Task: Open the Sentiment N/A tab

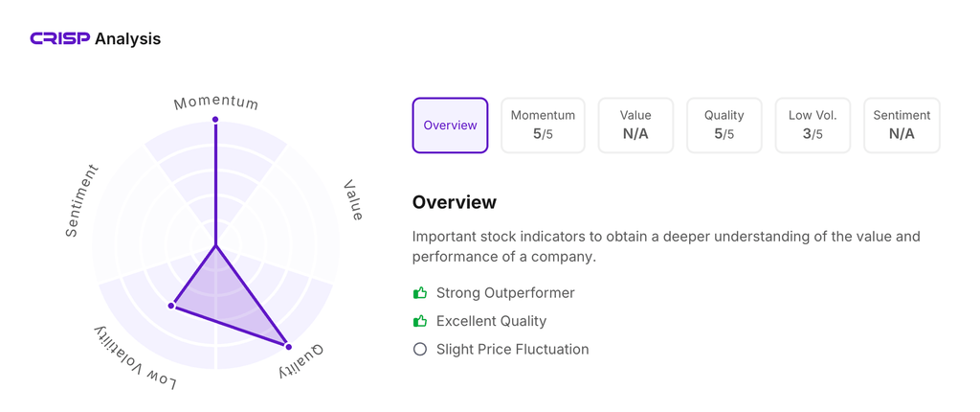Action: [x=902, y=126]
